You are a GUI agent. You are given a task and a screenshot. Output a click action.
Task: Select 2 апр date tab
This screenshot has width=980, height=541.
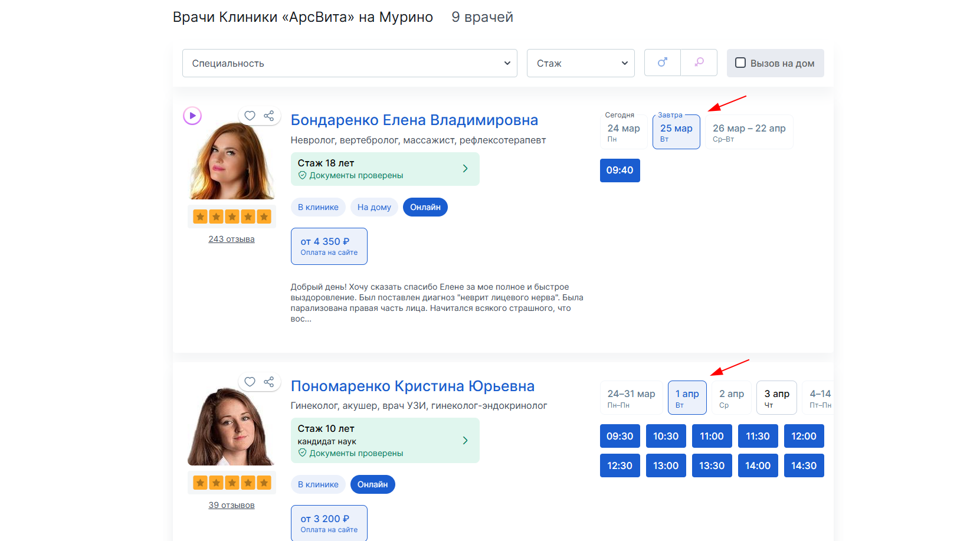(732, 398)
